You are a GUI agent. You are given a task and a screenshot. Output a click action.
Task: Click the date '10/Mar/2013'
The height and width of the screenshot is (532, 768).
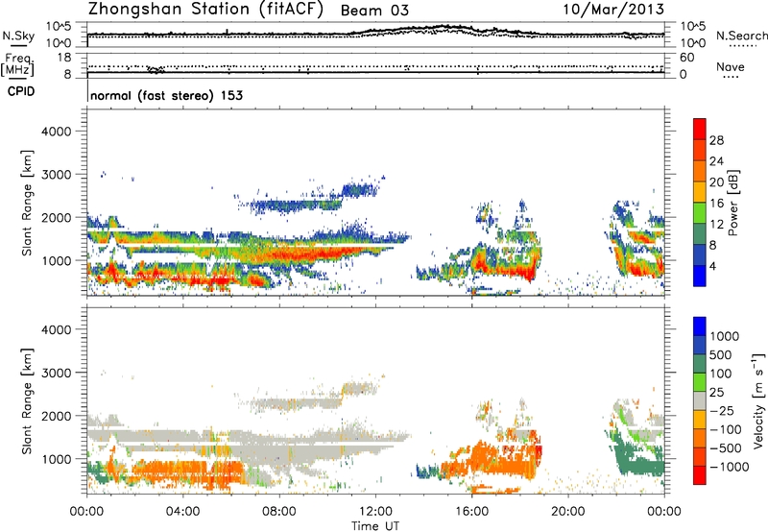point(613,9)
